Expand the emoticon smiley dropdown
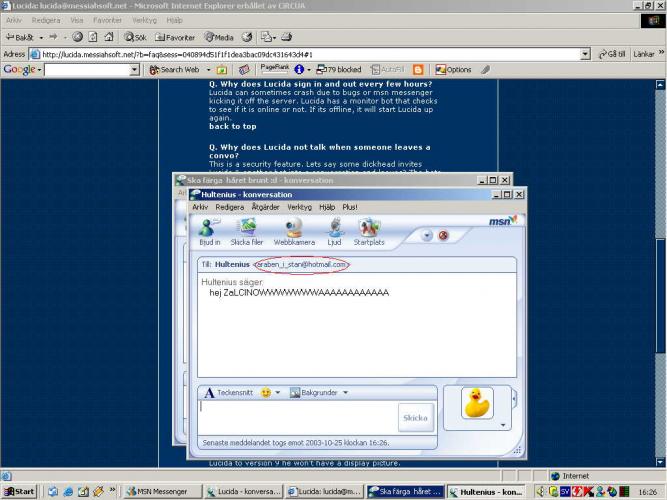The height and width of the screenshot is (500, 667). [271, 393]
